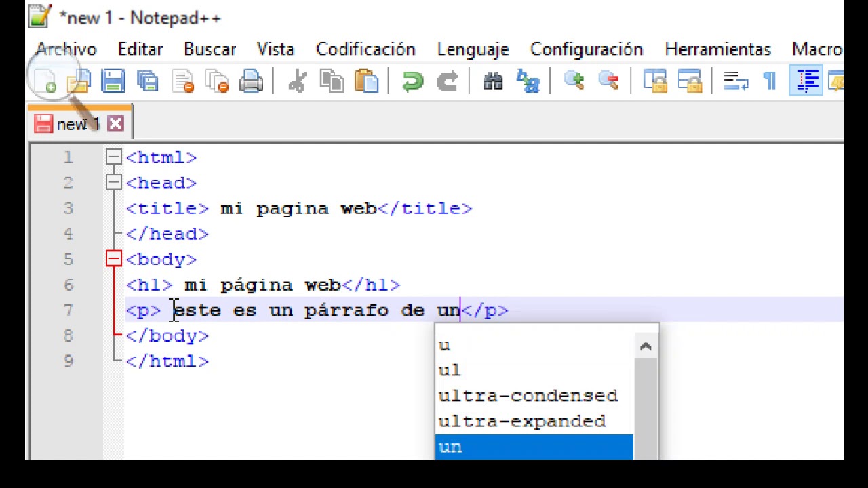Open the Buscar menu
This screenshot has width=868, height=488.
pos(210,49)
